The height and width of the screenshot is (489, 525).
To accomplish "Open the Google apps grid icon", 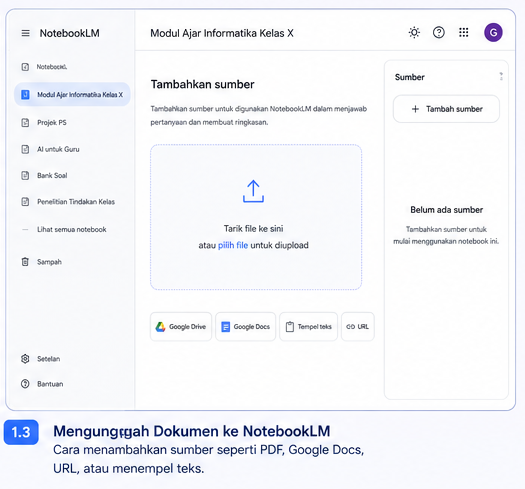I will tap(464, 32).
